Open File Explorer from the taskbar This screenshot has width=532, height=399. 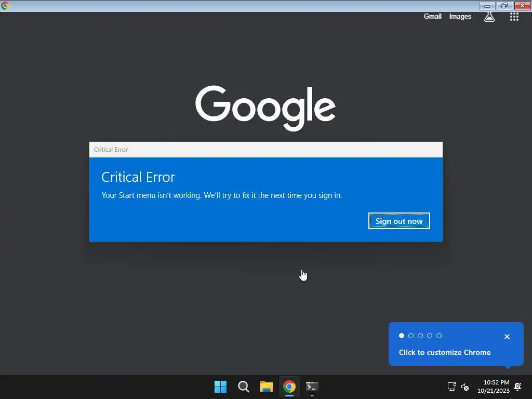(267, 387)
